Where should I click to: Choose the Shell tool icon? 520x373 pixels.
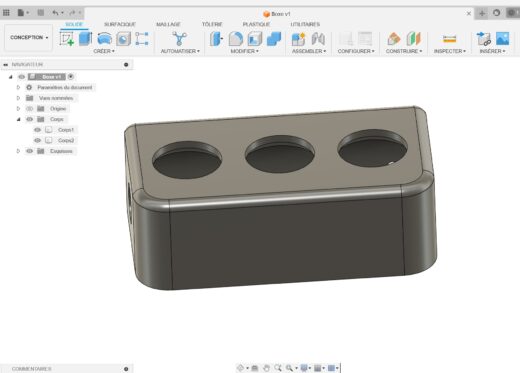click(255, 39)
